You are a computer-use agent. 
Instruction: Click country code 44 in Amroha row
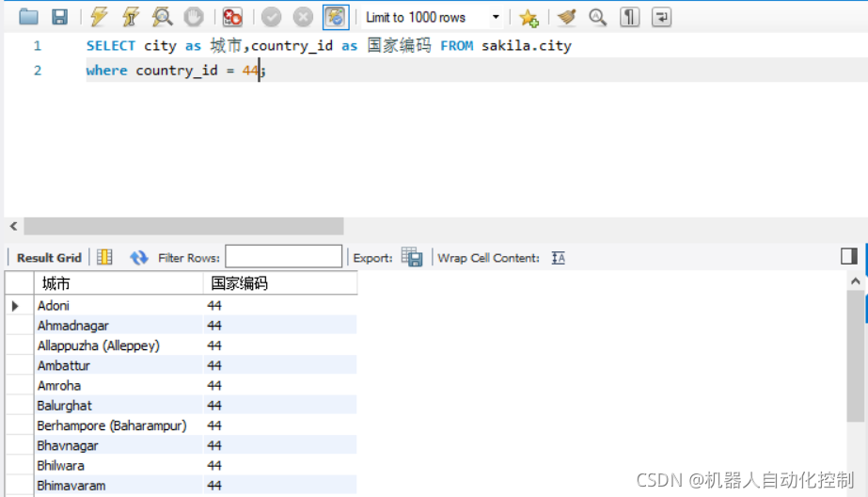point(280,385)
